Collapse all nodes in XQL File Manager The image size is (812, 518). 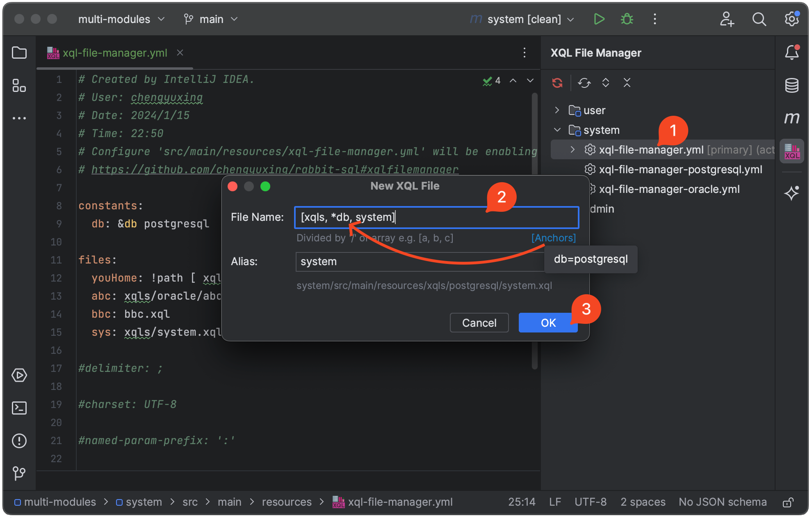(x=627, y=83)
